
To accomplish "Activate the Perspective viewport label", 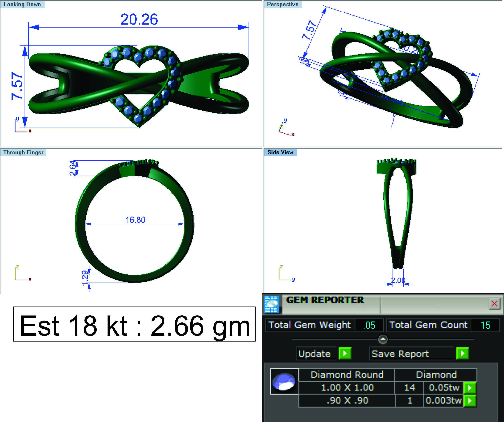I will tap(283, 4).
